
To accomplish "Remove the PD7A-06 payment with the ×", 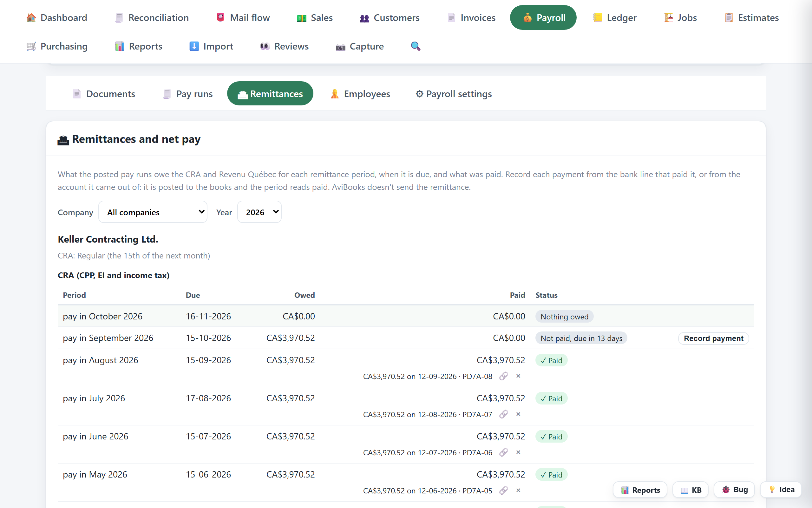I will [x=518, y=452].
